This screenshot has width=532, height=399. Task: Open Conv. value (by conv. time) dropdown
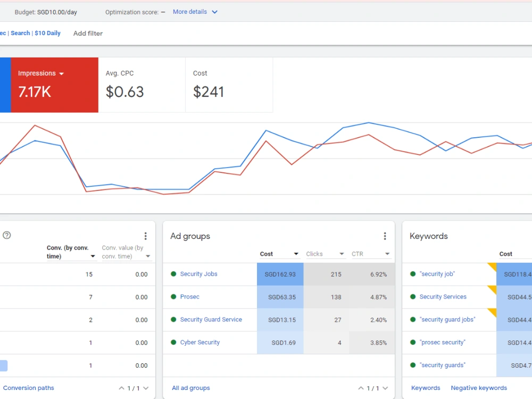pos(148,256)
